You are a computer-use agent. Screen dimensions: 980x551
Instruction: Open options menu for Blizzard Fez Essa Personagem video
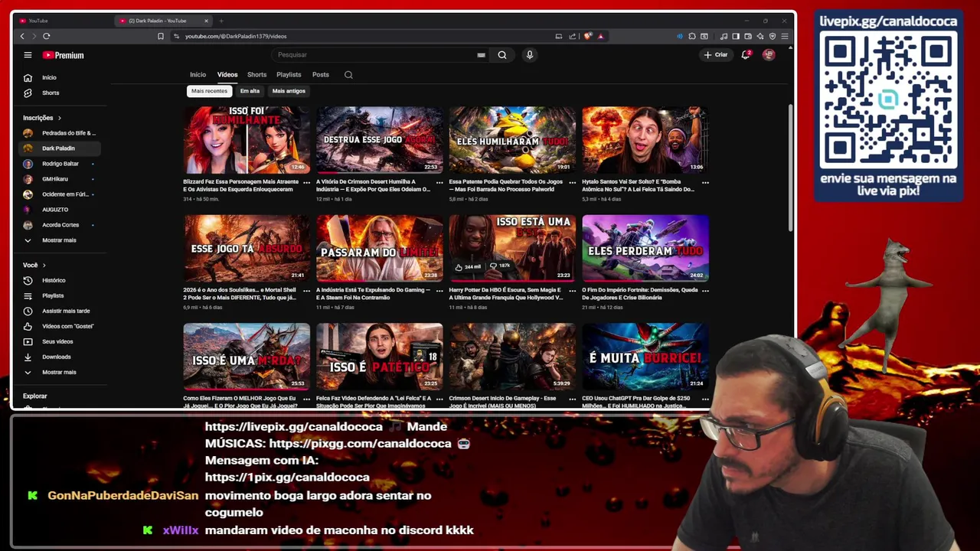tap(306, 183)
